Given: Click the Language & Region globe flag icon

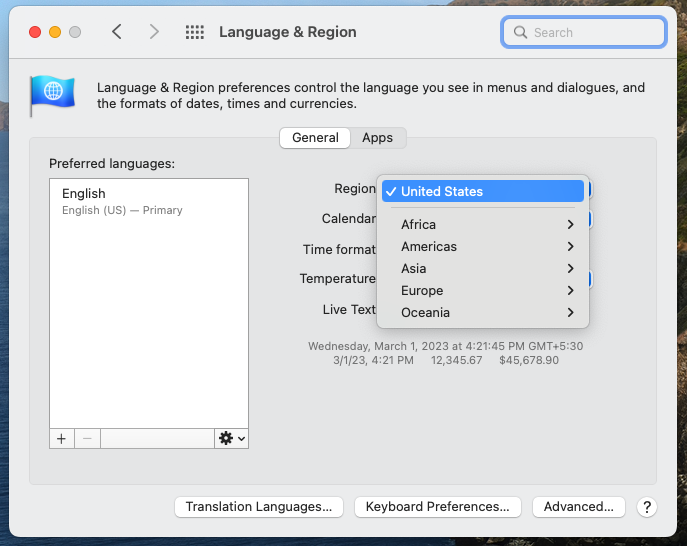Looking at the screenshot, I should (x=51, y=94).
